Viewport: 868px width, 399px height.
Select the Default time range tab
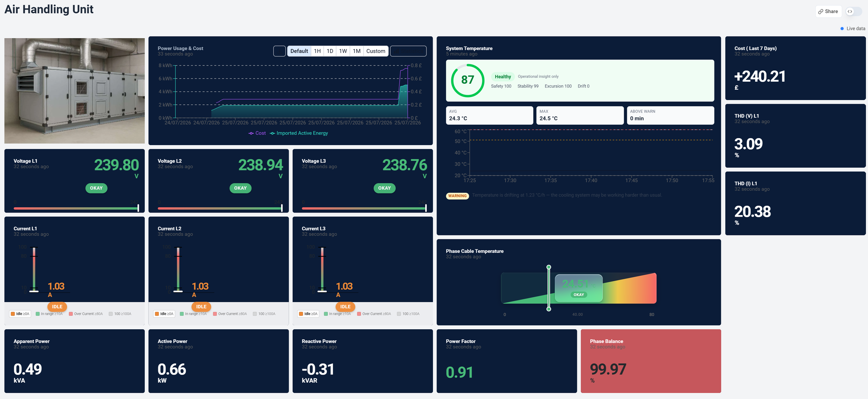299,51
